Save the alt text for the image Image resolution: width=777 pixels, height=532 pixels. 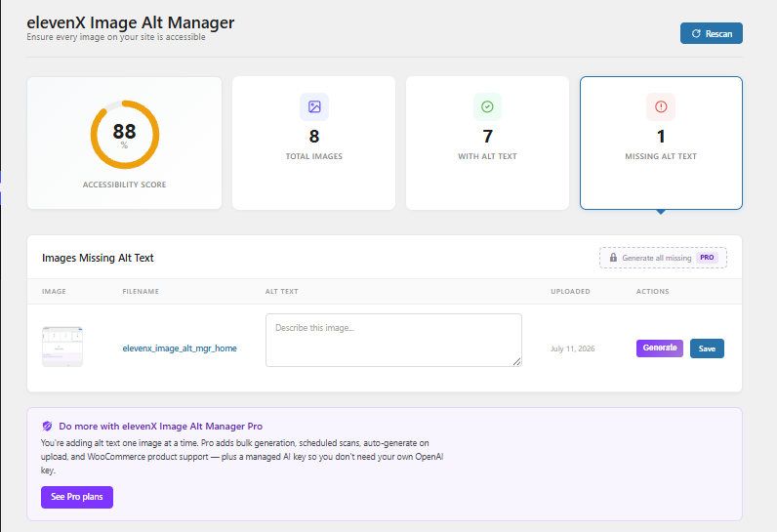tap(707, 348)
